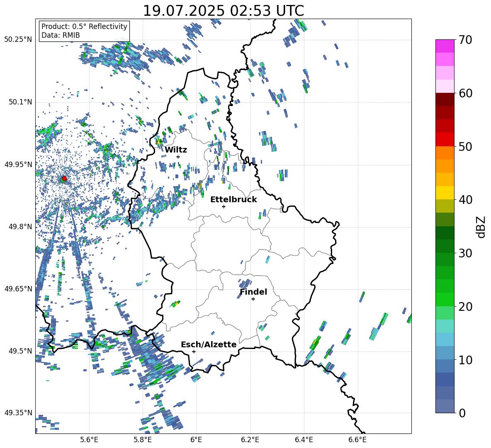Click the 6°E longitude label
491x448 pixels.
coord(196,440)
